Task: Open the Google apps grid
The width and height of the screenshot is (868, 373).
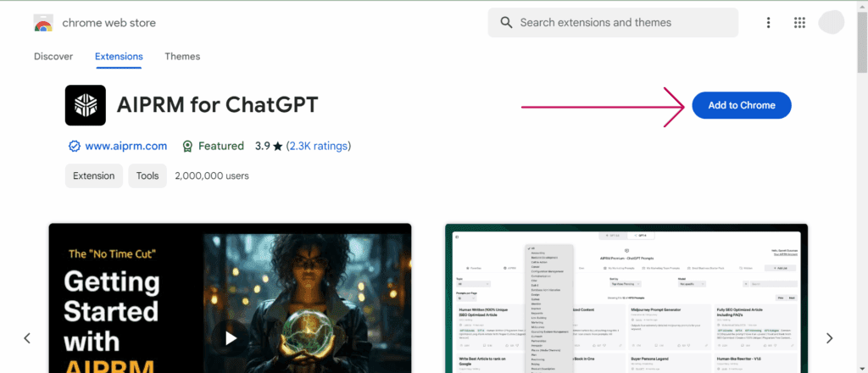Action: (799, 23)
